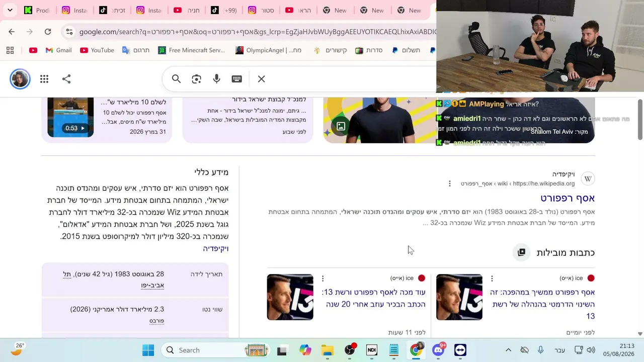Open article 'עוד מכה לאסף רפפורט ורשת 13'

pyautogui.click(x=374, y=298)
